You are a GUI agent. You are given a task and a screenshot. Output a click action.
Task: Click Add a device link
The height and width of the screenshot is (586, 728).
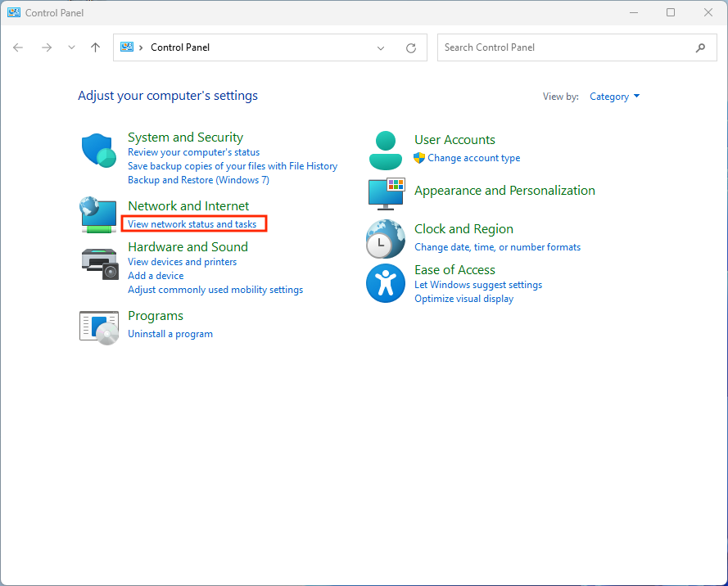point(156,276)
